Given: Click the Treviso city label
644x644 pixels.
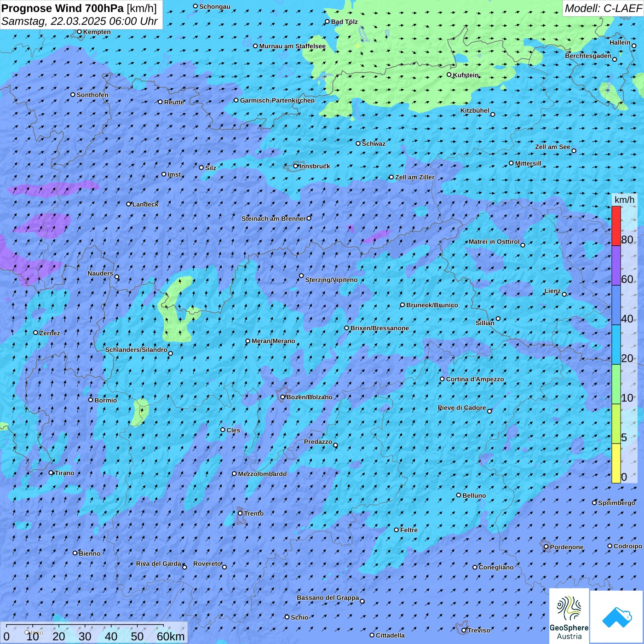Looking at the screenshot, I should pos(479,630).
